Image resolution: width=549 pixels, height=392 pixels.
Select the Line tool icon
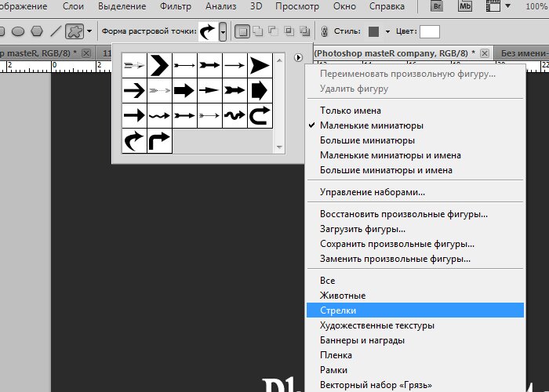coord(55,31)
